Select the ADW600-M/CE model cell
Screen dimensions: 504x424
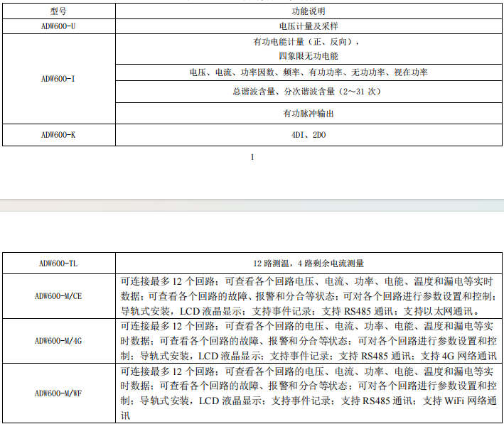[x=59, y=296]
